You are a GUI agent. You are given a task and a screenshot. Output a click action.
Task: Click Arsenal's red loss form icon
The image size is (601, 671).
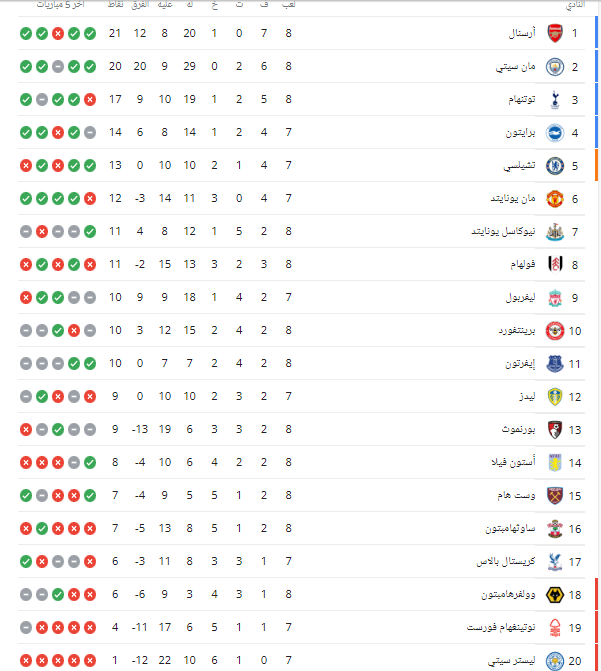tap(58, 34)
